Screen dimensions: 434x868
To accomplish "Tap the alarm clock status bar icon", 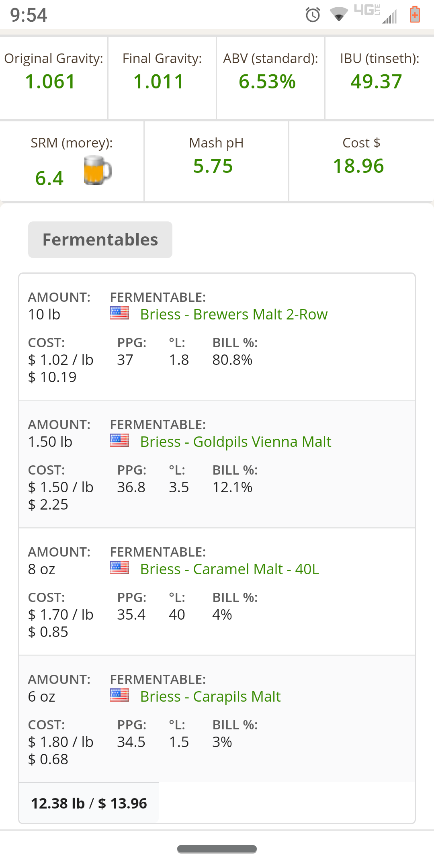I will coord(313,15).
